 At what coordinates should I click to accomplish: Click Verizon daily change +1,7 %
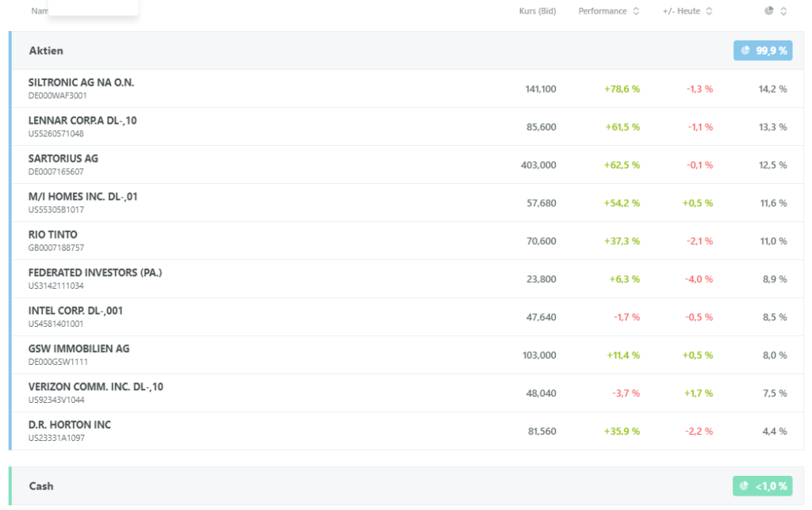699,393
